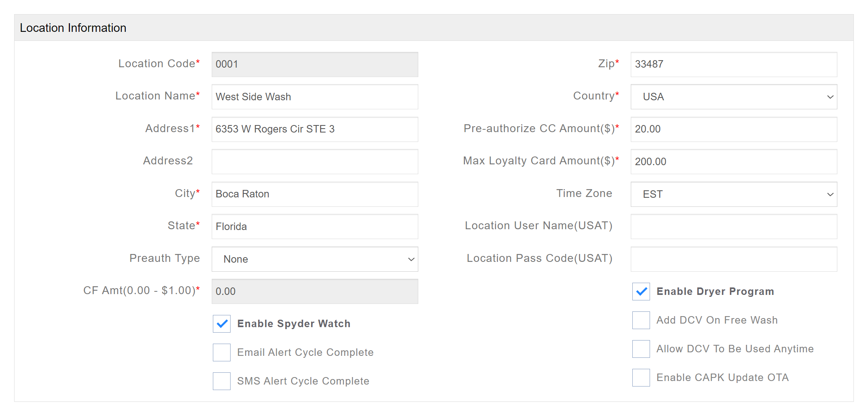Screen dimensions: 868x416
Task: Open the Country dropdown showing USA
Action: pyautogui.click(x=733, y=97)
